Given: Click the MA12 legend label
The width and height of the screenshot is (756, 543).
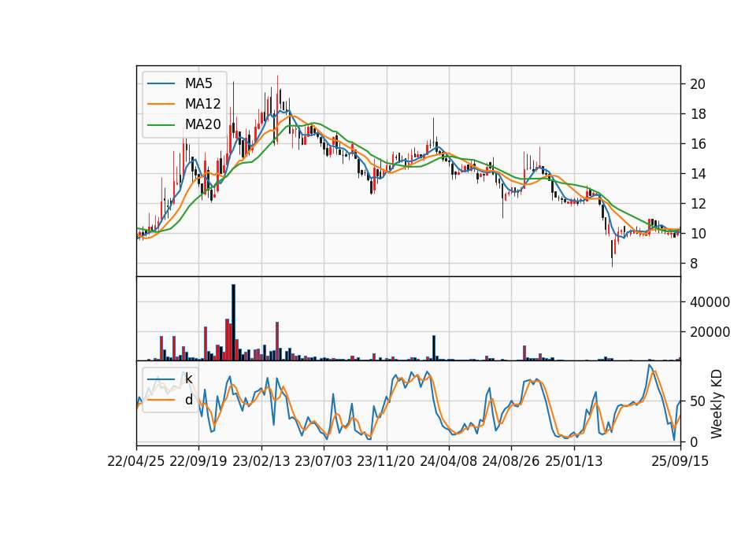Looking at the screenshot, I should 202,104.
